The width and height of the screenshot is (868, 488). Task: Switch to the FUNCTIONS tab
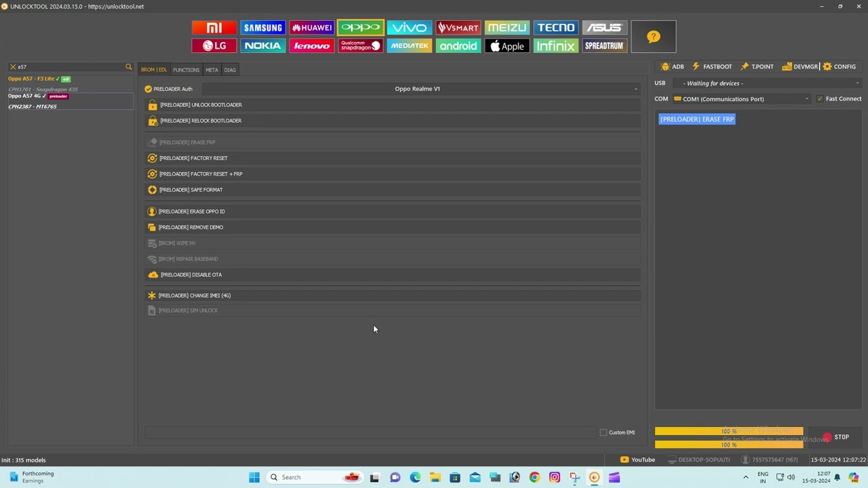[x=186, y=70]
